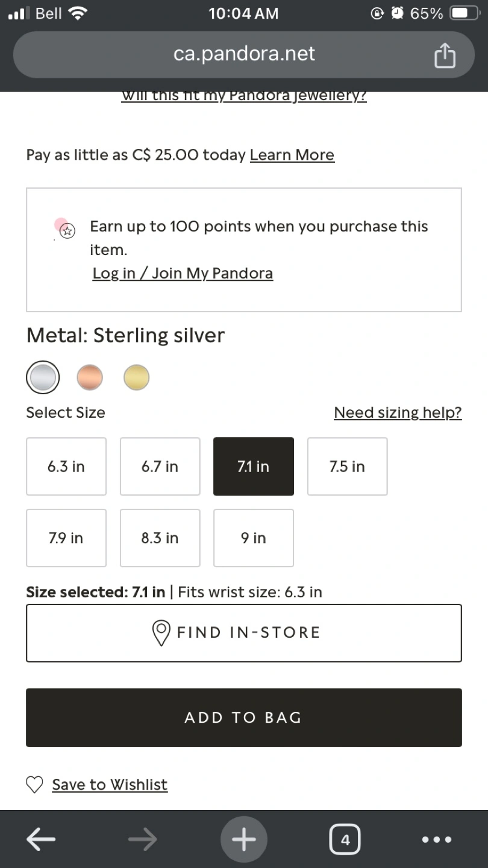Select the 6.3 in size option
488x868 pixels.
(66, 467)
